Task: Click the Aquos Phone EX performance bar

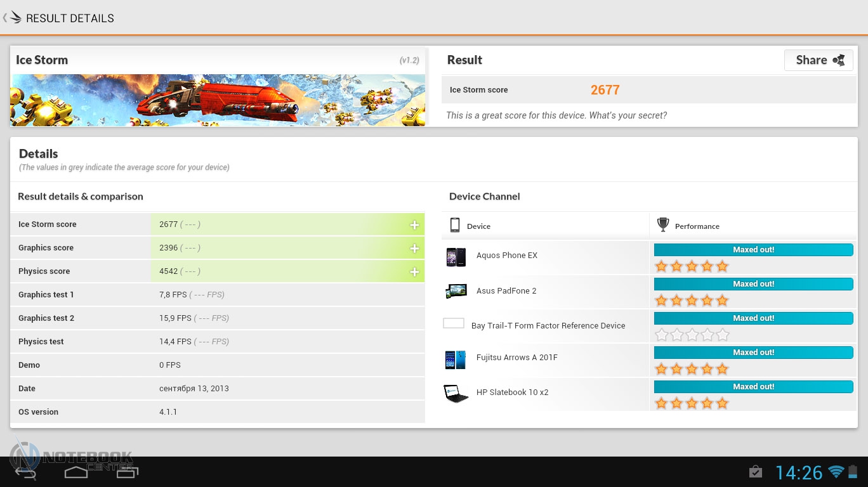Action: coord(753,250)
